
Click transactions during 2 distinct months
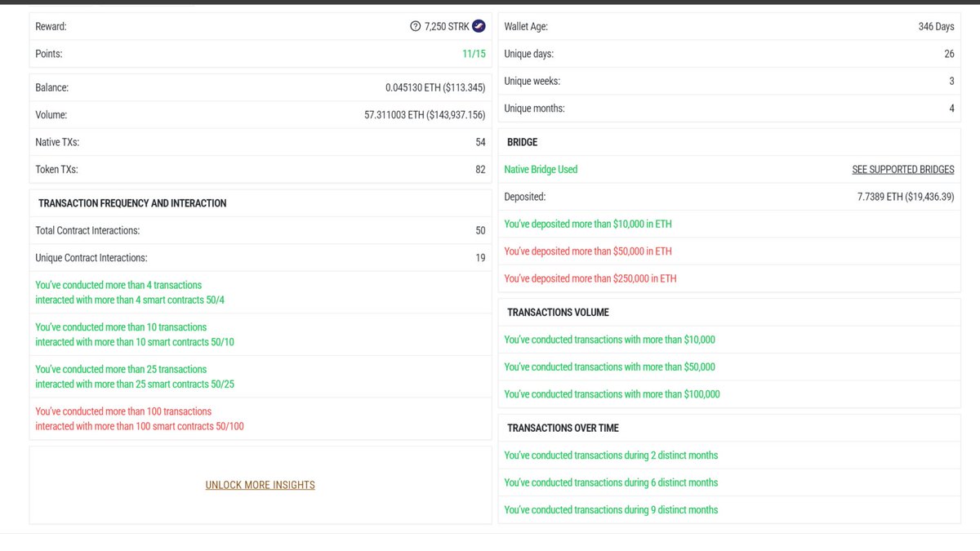(611, 455)
